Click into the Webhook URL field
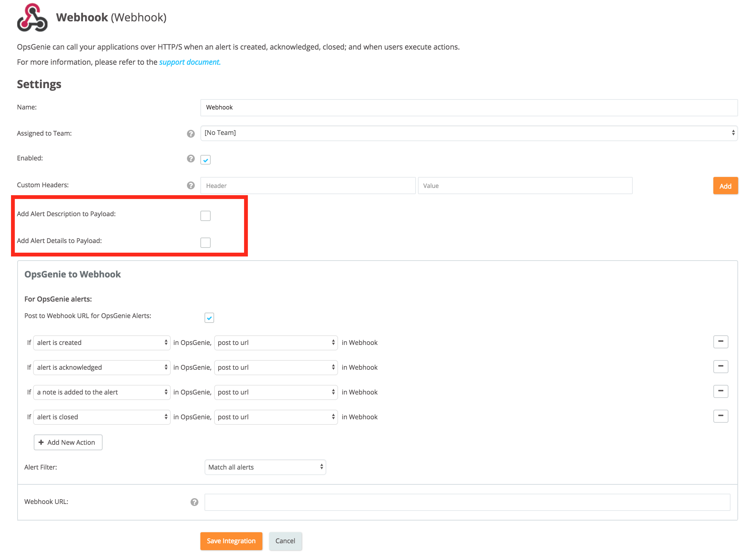This screenshot has width=756, height=557. click(467, 502)
